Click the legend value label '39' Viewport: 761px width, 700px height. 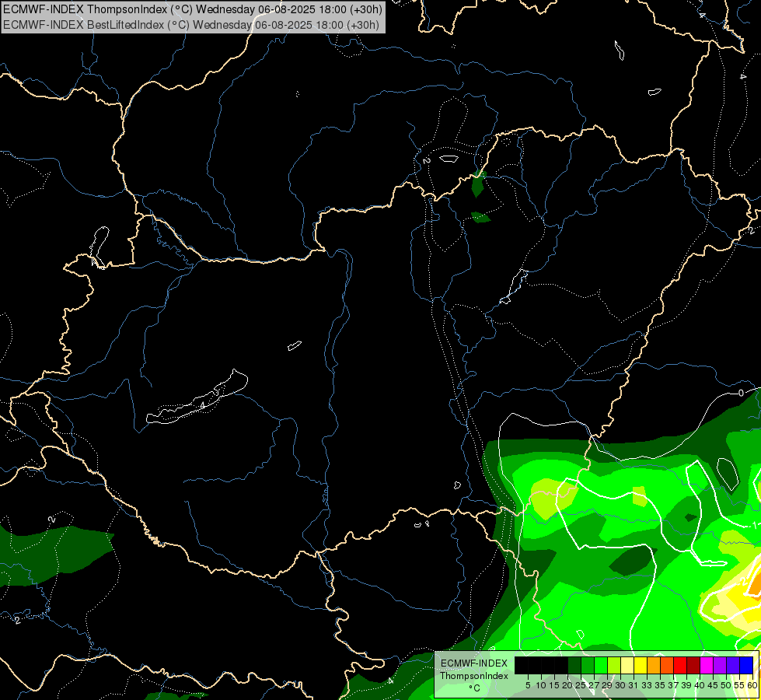[686, 685]
